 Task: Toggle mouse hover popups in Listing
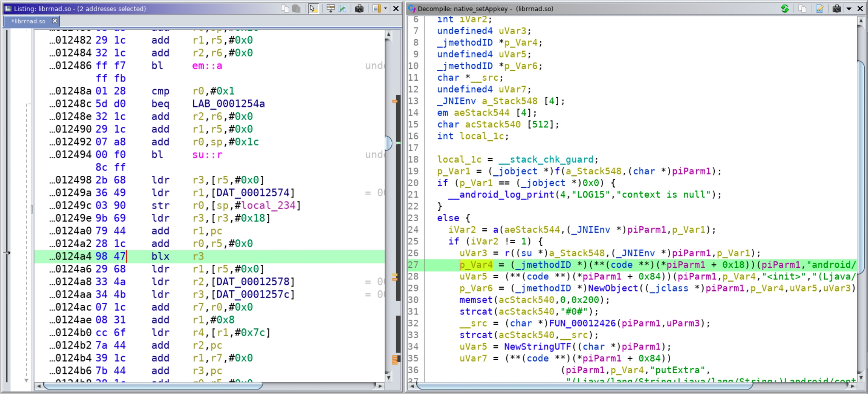tap(313, 8)
